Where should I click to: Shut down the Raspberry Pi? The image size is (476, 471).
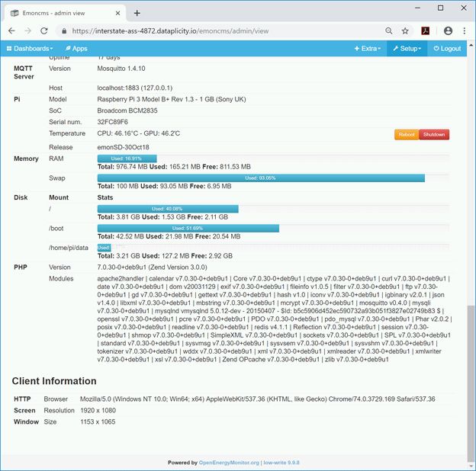pos(434,135)
